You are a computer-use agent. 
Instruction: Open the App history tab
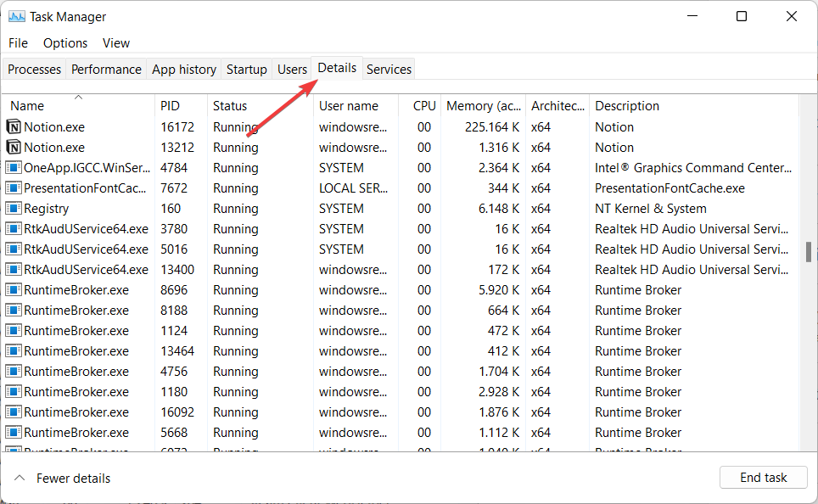pos(184,69)
